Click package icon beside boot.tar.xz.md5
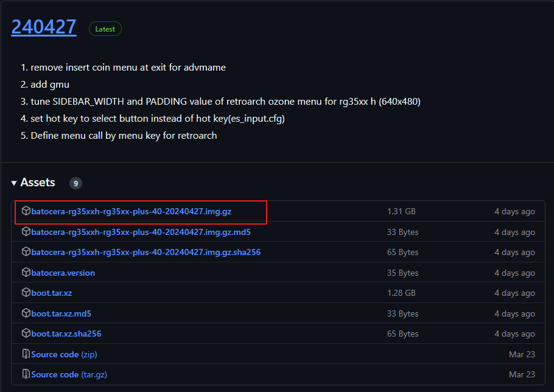This screenshot has height=392, width=554. point(26,313)
